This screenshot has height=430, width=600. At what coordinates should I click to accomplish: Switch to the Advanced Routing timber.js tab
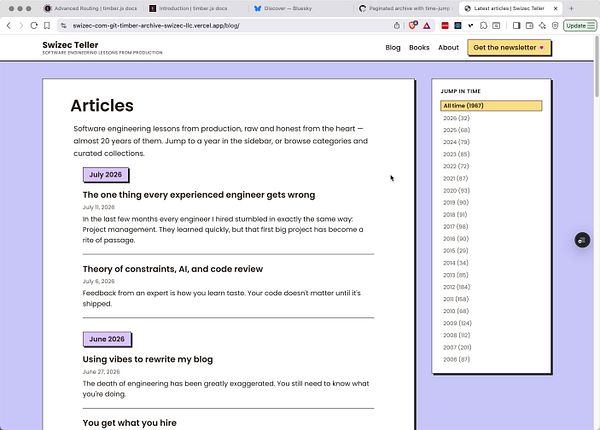point(90,8)
